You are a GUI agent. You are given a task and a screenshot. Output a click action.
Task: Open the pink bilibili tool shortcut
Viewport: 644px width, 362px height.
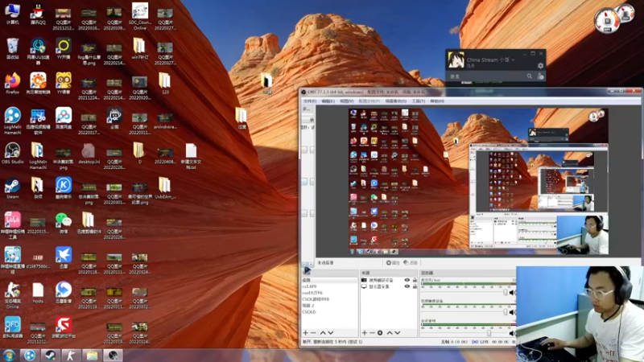pos(12,225)
